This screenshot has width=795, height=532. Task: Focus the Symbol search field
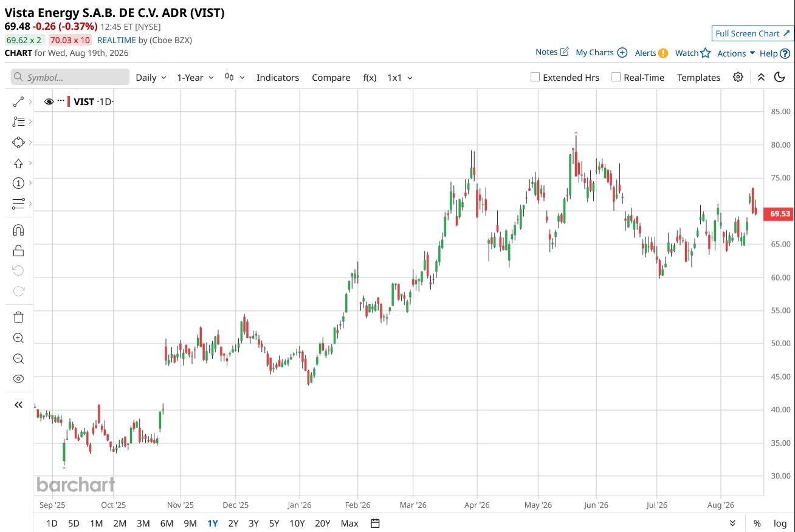click(70, 77)
